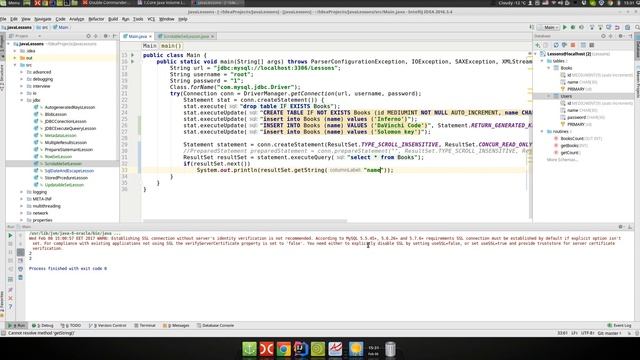Viewport: 640px width, 360px height.
Task: Click the IntelliJ IDEA icon in the dock
Action: (301, 349)
